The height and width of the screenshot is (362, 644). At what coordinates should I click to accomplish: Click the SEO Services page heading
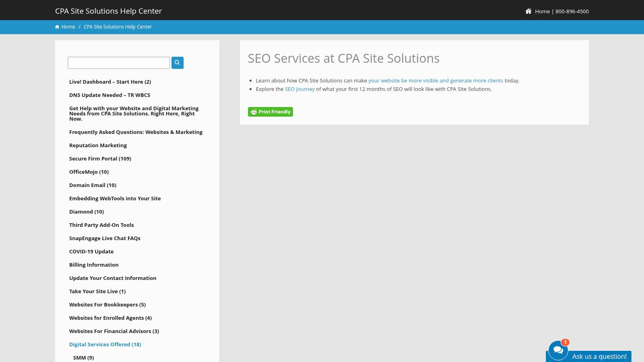pyautogui.click(x=344, y=58)
